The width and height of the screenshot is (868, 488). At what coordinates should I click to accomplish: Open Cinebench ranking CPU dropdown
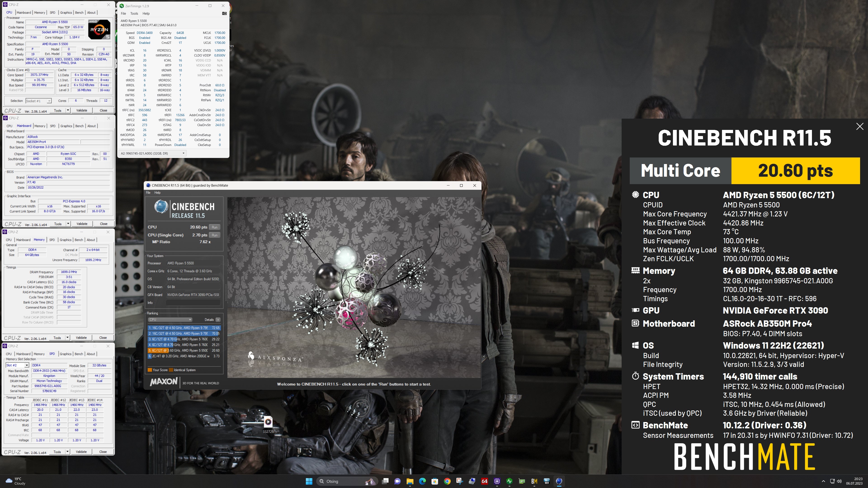click(170, 320)
